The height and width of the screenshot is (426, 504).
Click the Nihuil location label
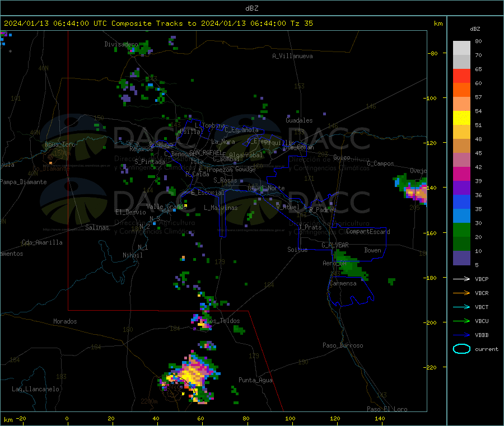[132, 255]
